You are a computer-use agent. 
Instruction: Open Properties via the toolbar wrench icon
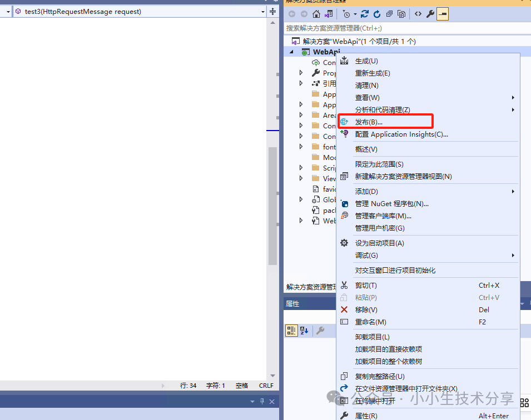[x=430, y=14]
